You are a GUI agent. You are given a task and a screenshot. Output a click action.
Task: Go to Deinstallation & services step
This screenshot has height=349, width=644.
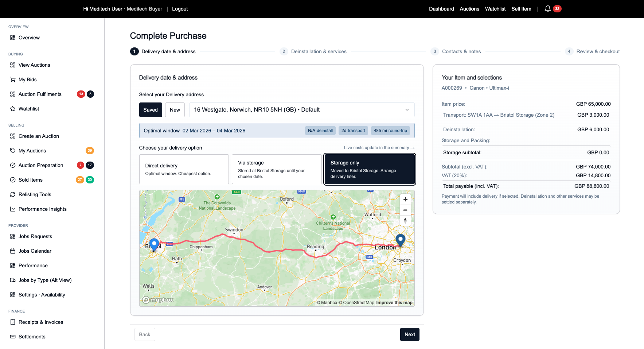[319, 51]
